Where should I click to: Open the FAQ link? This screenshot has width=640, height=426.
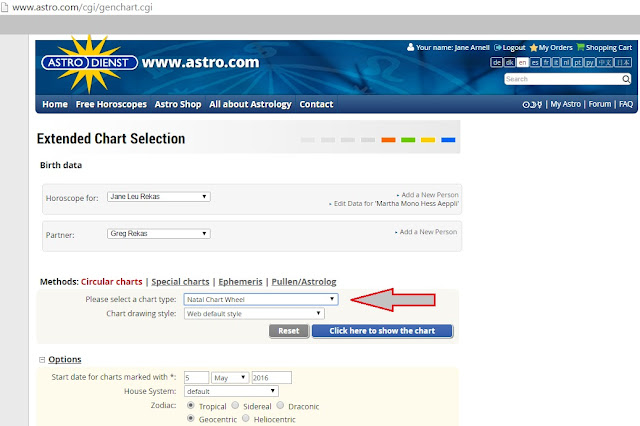tap(626, 104)
